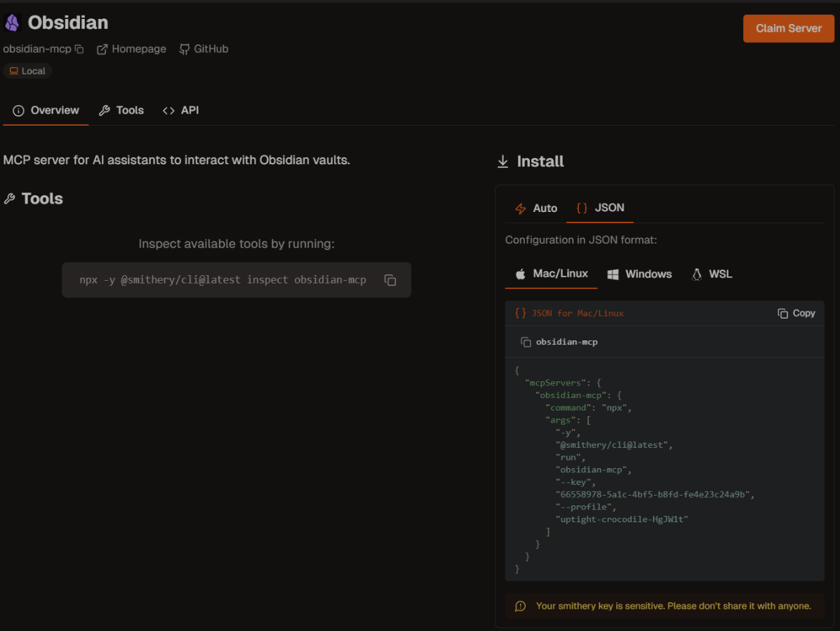Switch to the Overview tab
The width and height of the screenshot is (840, 631).
[46, 110]
